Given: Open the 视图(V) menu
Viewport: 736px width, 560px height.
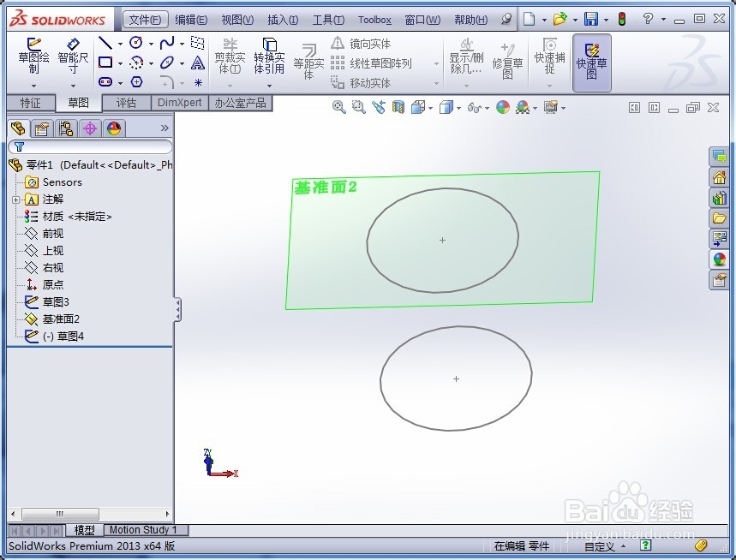Looking at the screenshot, I should coord(237,20).
